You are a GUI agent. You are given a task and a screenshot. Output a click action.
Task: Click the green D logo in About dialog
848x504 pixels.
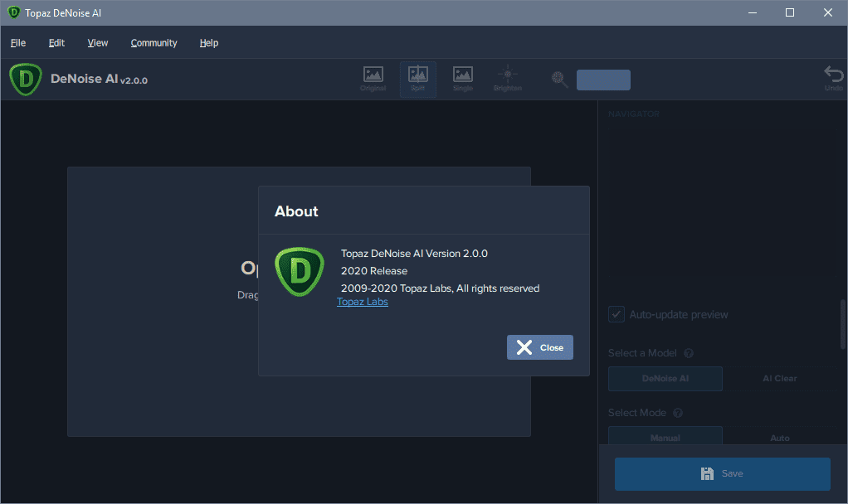[x=300, y=272]
